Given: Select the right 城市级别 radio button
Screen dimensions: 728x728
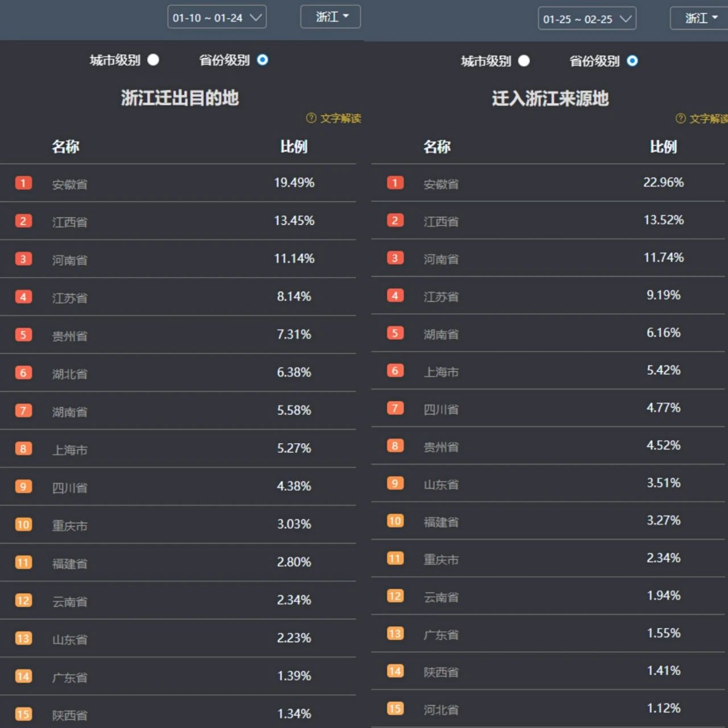Looking at the screenshot, I should coord(524,61).
